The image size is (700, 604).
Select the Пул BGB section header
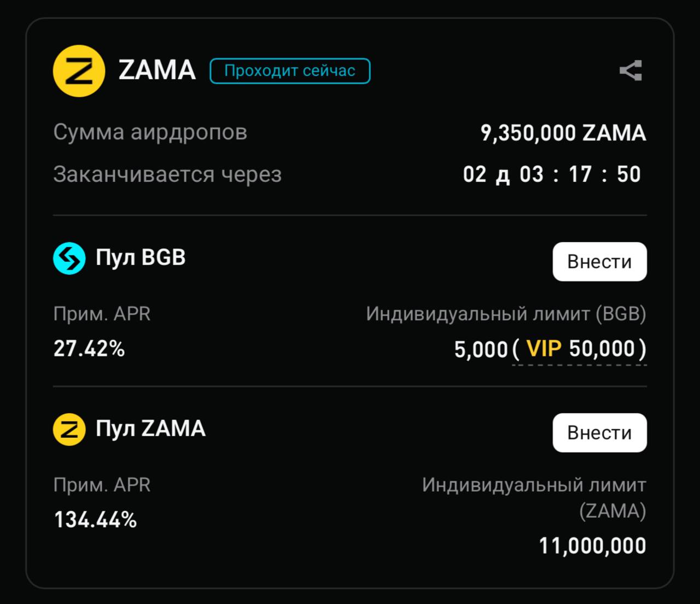click(141, 257)
